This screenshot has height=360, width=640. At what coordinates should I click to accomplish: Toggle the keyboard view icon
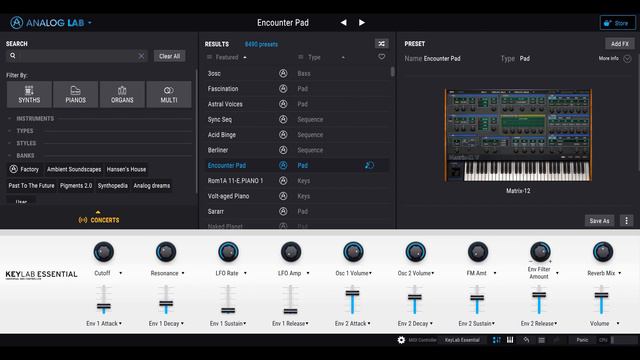click(510, 340)
